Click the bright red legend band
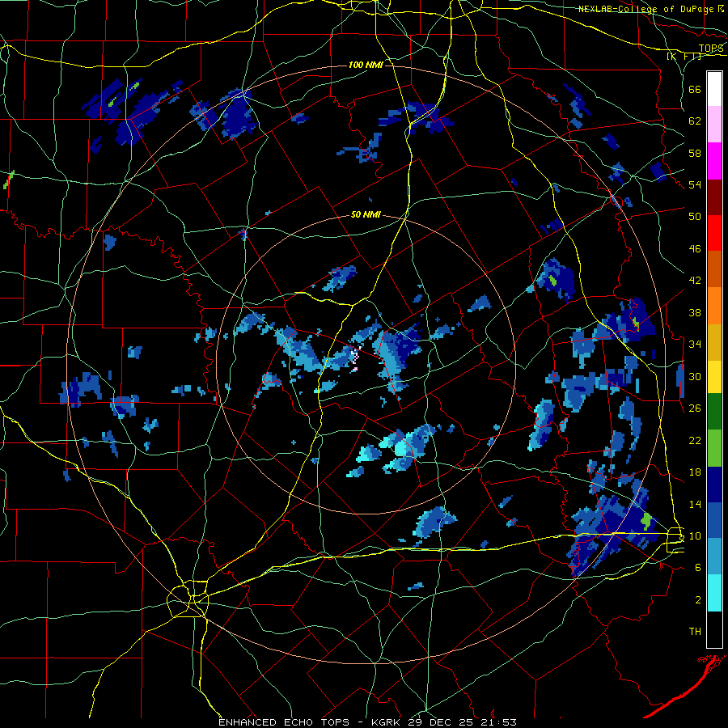 pyautogui.click(x=714, y=234)
